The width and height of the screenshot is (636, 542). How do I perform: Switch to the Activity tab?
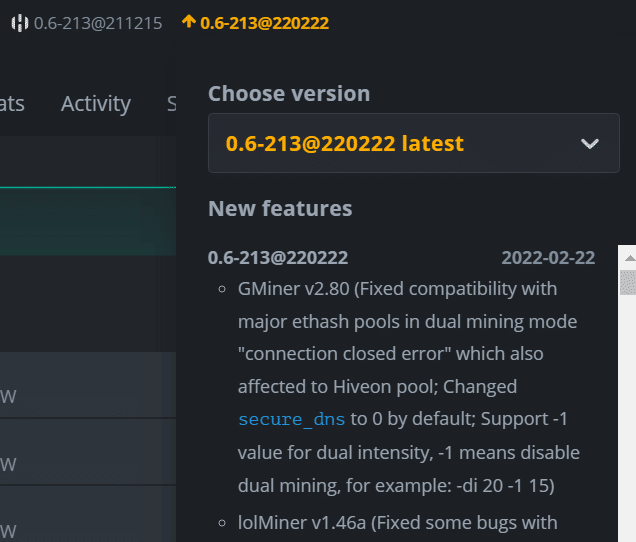pos(96,104)
